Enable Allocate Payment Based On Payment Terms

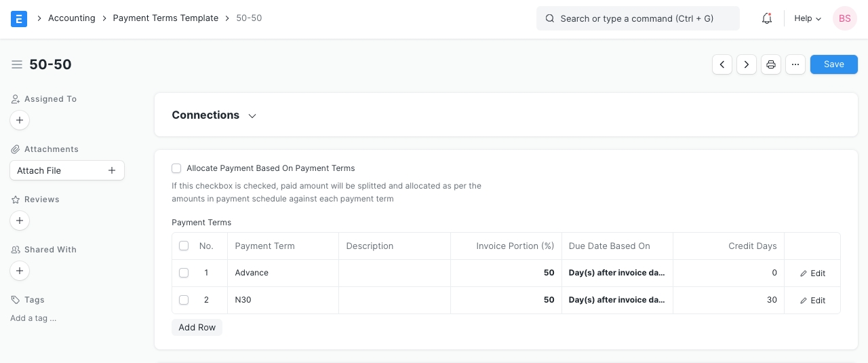pos(176,168)
